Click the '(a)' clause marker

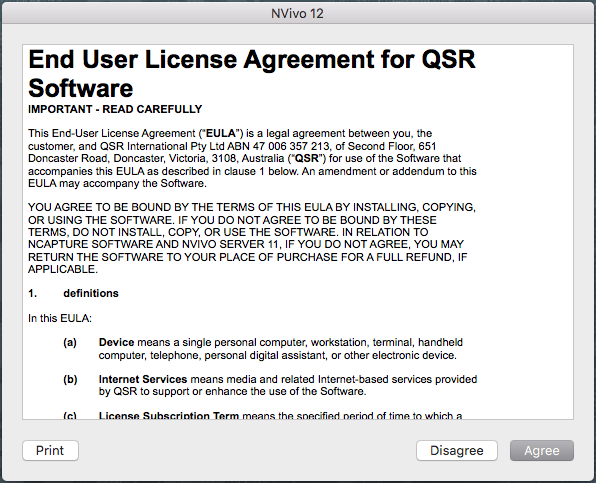click(x=70, y=342)
